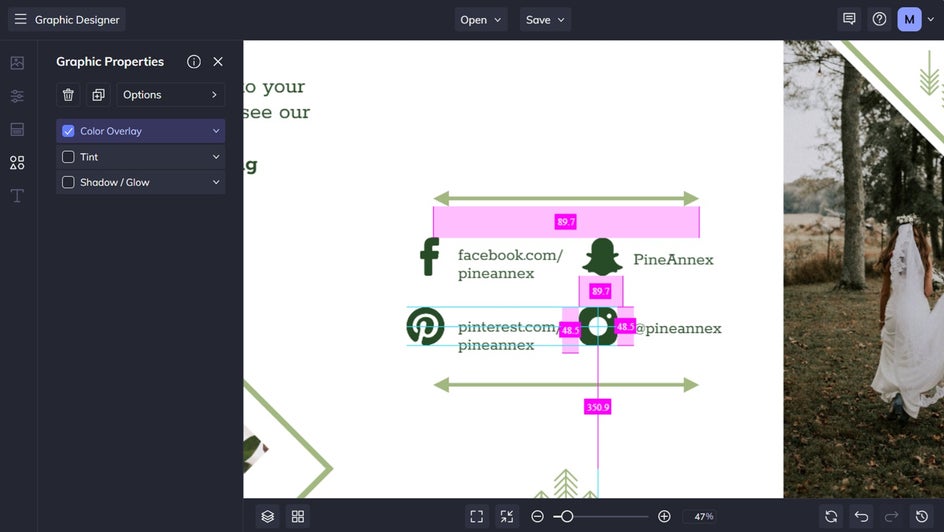Open the Open dropdown menu
944x532 pixels.
(480, 20)
